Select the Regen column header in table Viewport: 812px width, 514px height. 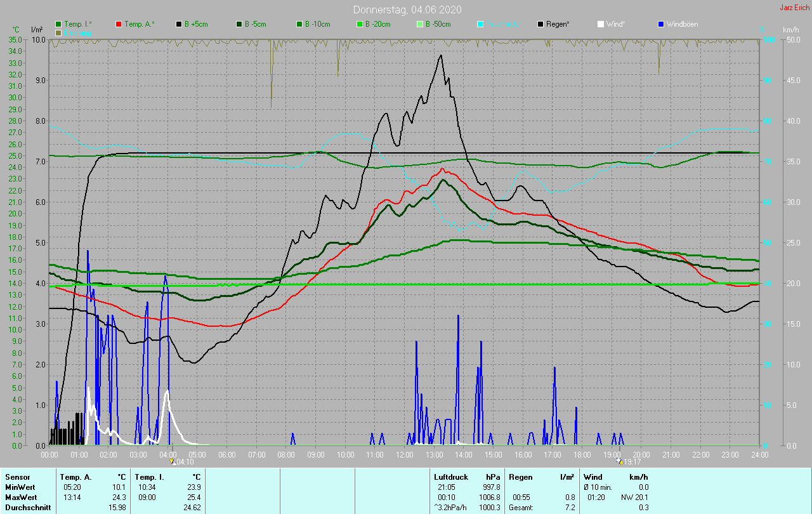[521, 477]
